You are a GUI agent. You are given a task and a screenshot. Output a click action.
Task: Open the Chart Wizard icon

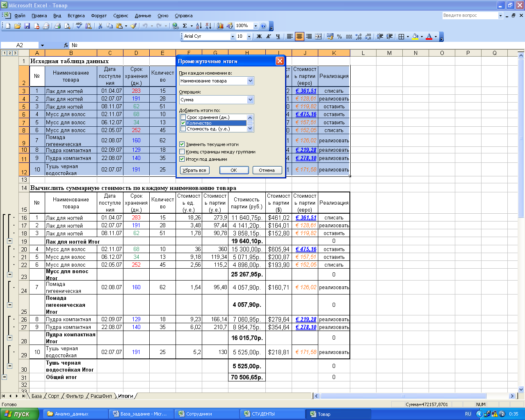click(220, 26)
